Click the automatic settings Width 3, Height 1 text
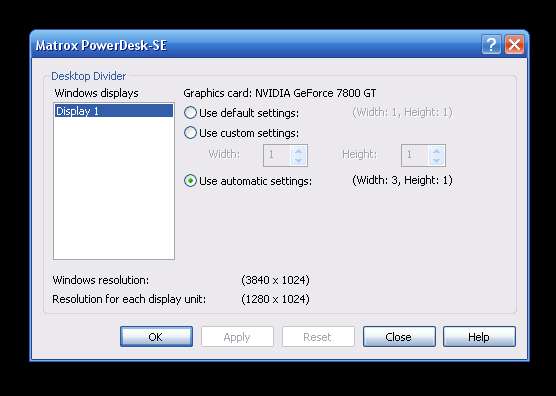Screen dimensions: 556x396 pyautogui.click(x=402, y=180)
